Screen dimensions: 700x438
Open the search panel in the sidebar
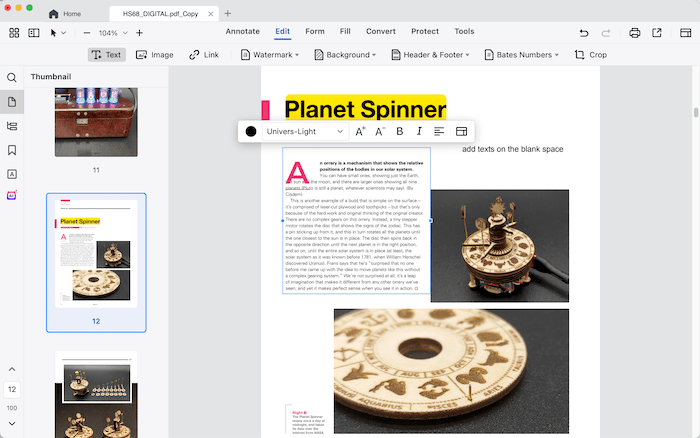(x=12, y=77)
